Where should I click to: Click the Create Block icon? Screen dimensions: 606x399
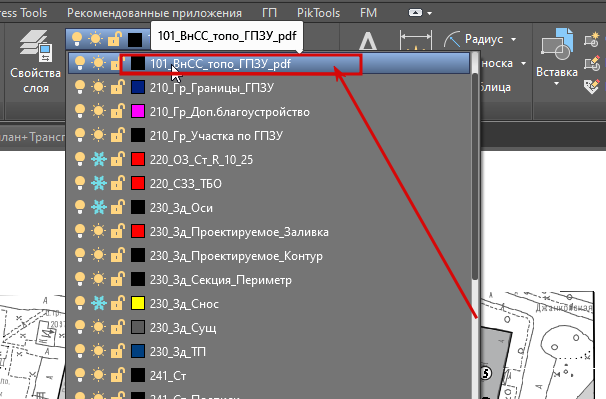[591, 40]
